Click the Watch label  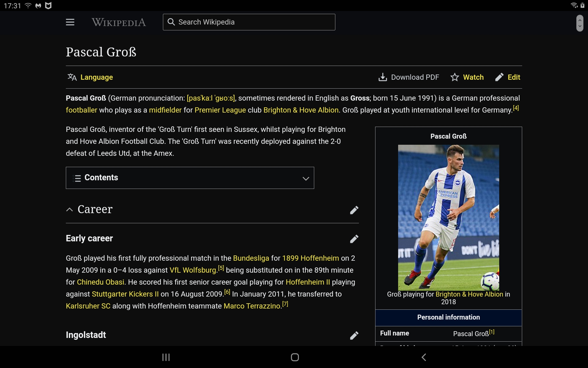pyautogui.click(x=473, y=77)
